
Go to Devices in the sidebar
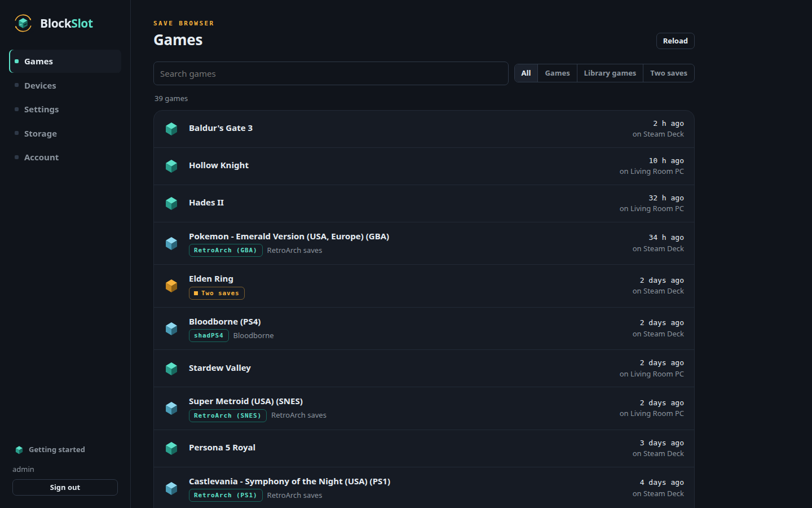tap(65, 86)
